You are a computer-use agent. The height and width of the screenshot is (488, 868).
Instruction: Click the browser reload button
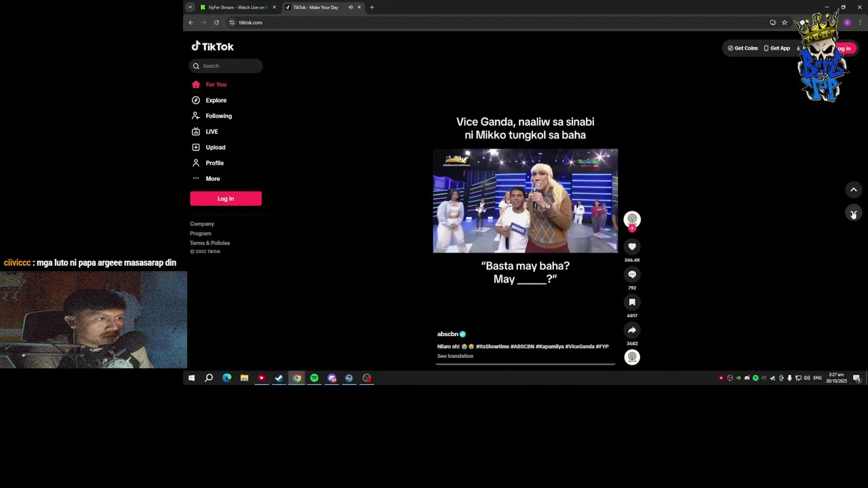pos(216,22)
